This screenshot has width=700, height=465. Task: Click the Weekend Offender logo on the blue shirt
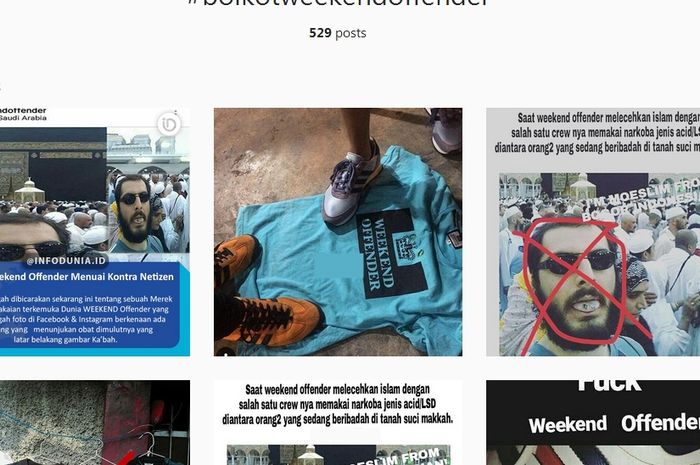click(393, 254)
